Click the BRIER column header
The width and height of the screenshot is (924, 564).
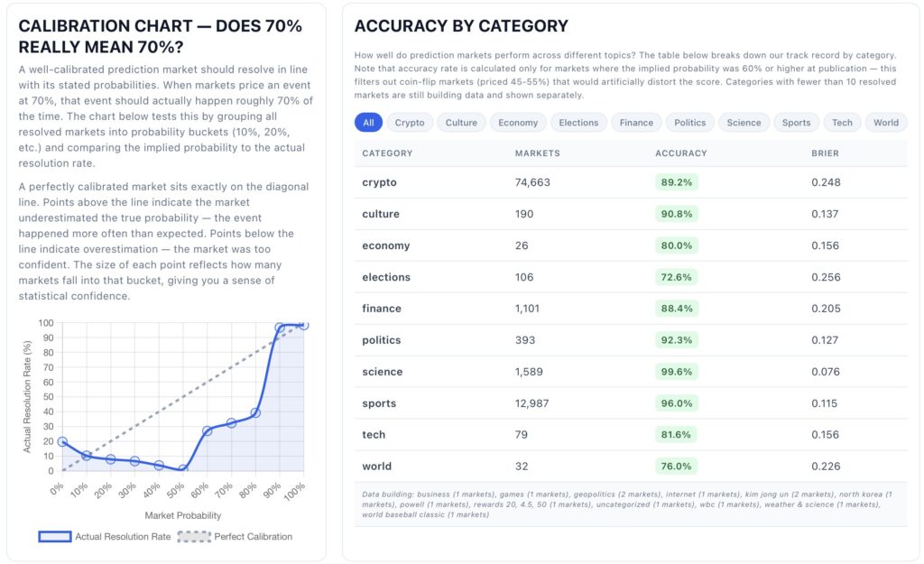(x=825, y=153)
